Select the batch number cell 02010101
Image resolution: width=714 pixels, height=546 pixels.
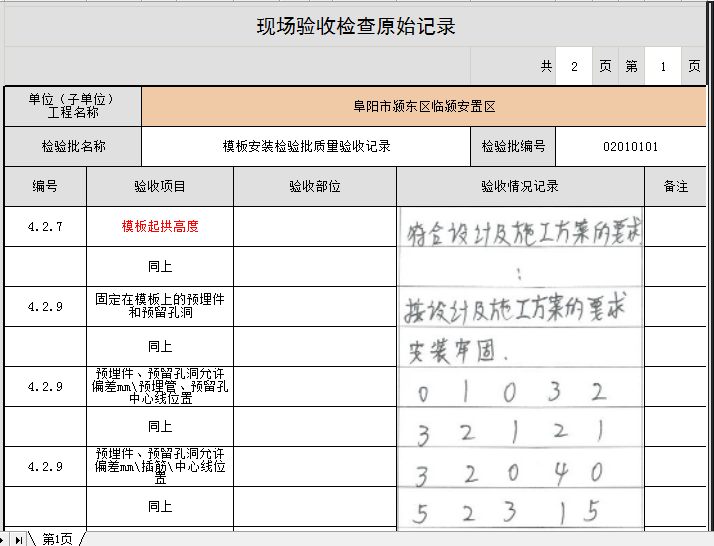click(x=630, y=146)
